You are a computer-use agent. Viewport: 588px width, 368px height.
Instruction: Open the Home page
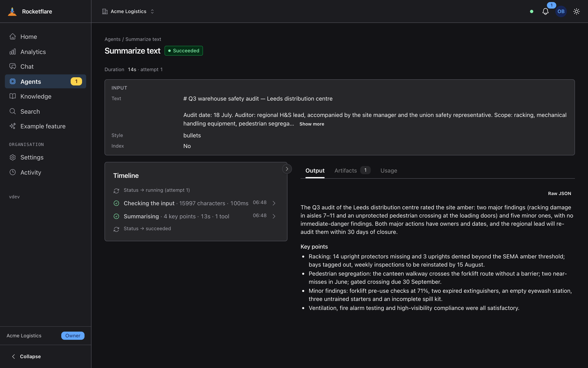(x=46, y=37)
